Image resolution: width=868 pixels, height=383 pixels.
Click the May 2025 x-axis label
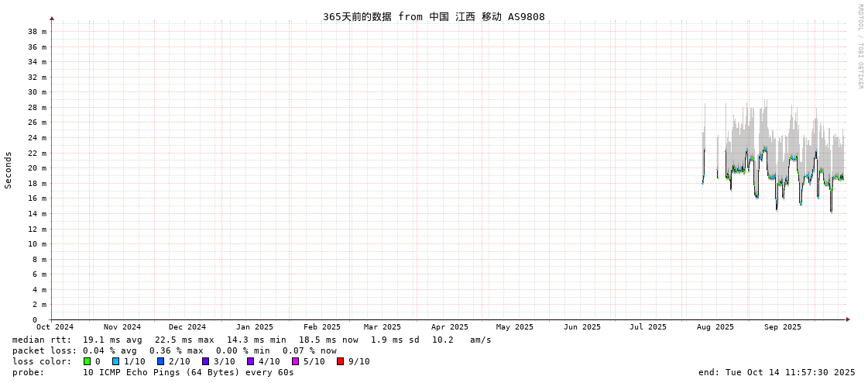click(x=515, y=327)
